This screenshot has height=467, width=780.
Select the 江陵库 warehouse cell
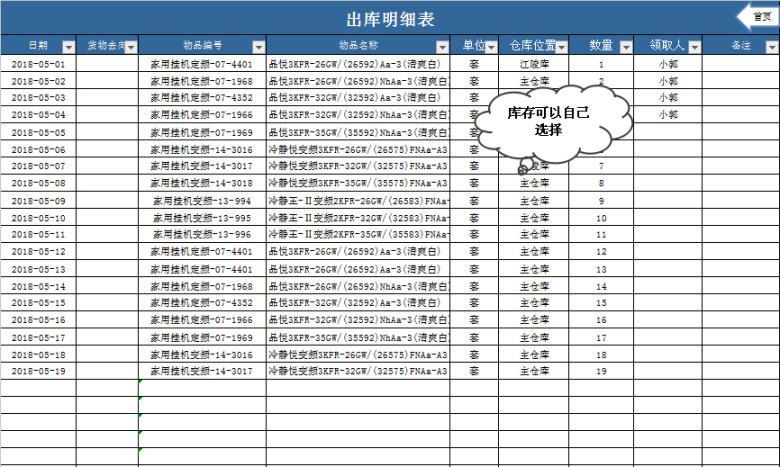click(534, 64)
